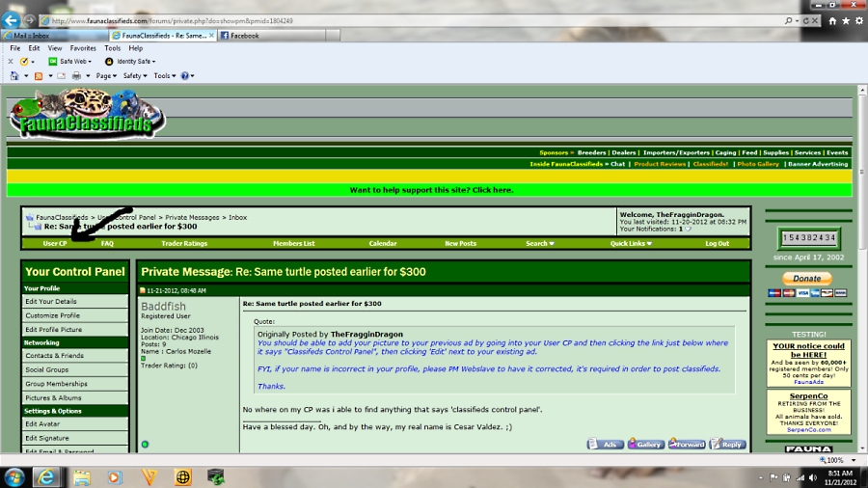
Task: Click the address bar search magnifier icon
Action: 788,21
